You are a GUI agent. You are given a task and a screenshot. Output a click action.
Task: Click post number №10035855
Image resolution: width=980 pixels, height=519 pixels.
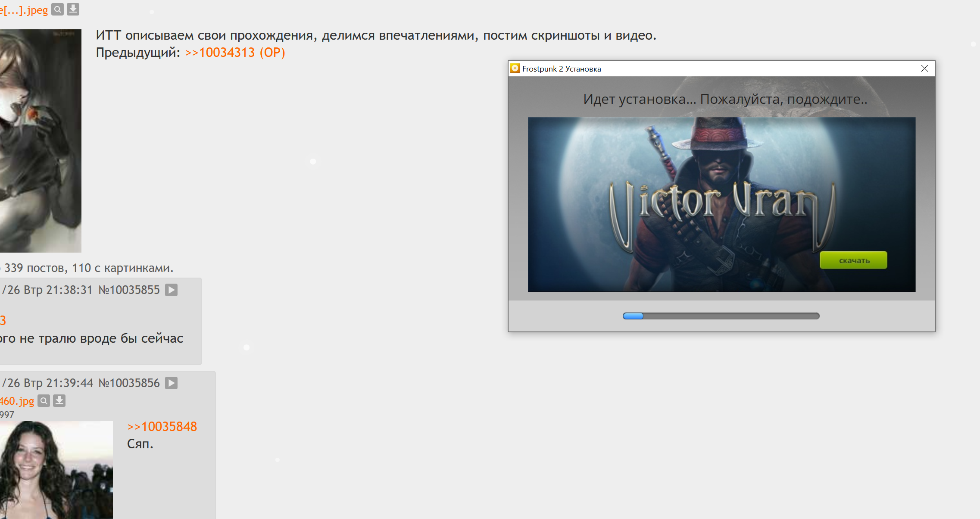tap(129, 290)
